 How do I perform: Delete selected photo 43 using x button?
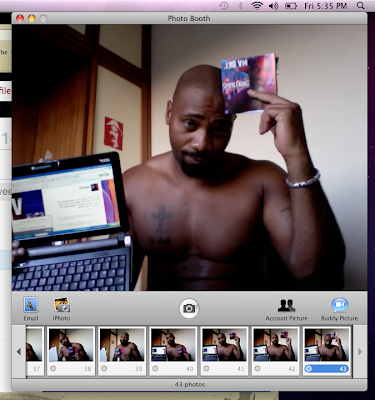tap(308, 369)
